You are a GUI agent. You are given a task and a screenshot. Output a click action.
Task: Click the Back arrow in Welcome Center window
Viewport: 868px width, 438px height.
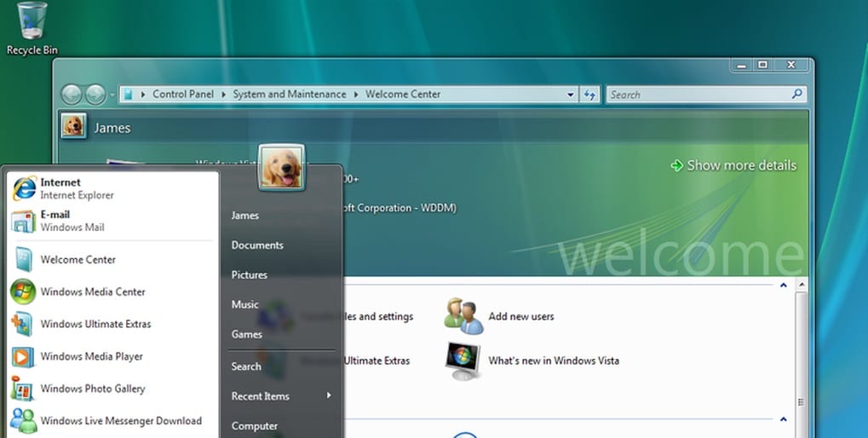pos(72,95)
